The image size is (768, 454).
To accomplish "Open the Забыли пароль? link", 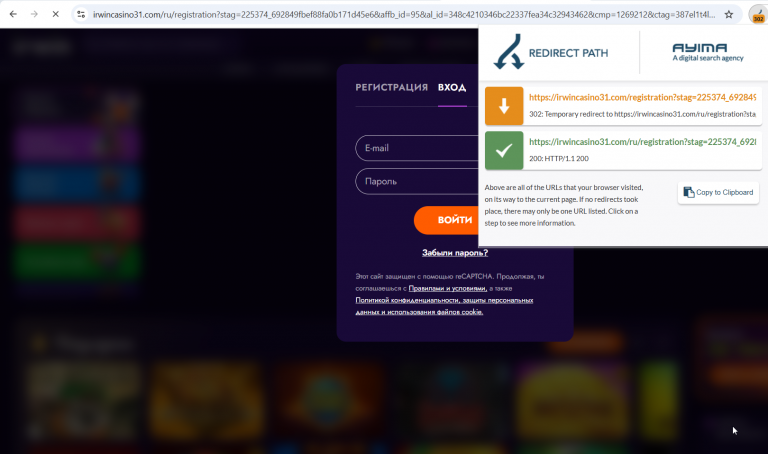I will (x=455, y=253).
